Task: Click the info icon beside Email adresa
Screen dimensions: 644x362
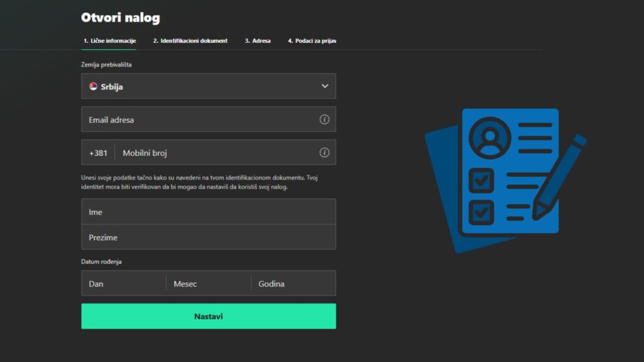Action: 325,119
